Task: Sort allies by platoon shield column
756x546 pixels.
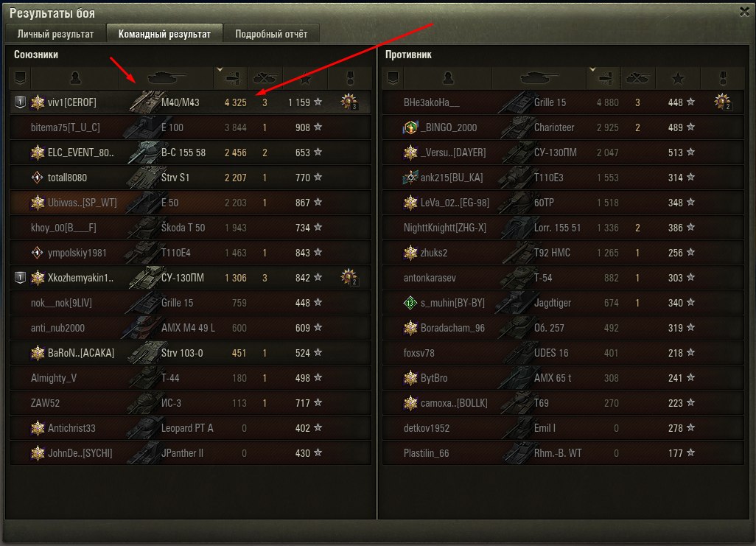Action: click(x=20, y=78)
